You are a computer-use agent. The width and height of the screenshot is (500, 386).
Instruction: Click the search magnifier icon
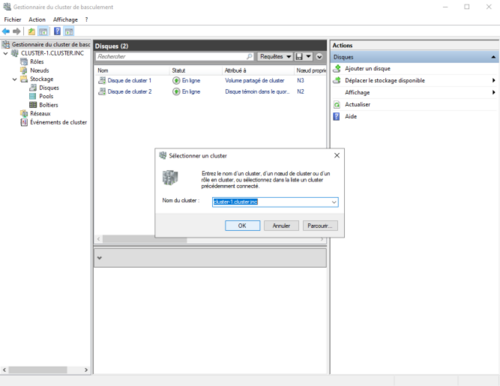(x=249, y=57)
